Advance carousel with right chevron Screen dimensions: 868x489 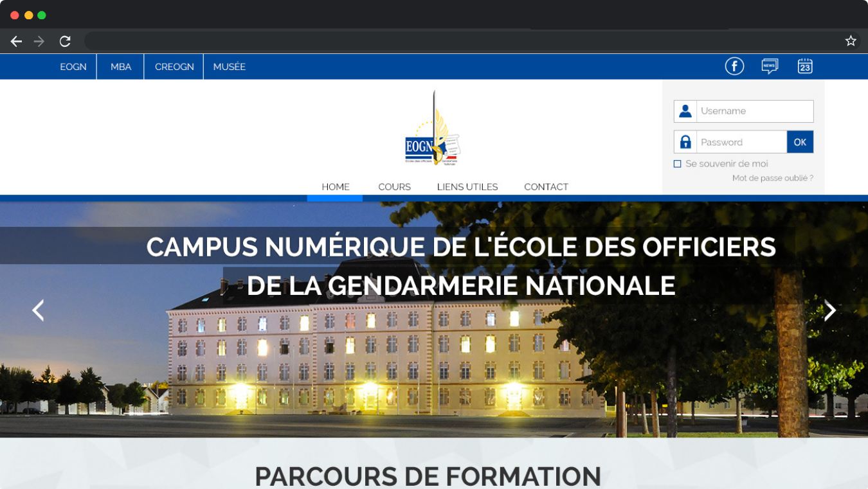[x=830, y=310]
